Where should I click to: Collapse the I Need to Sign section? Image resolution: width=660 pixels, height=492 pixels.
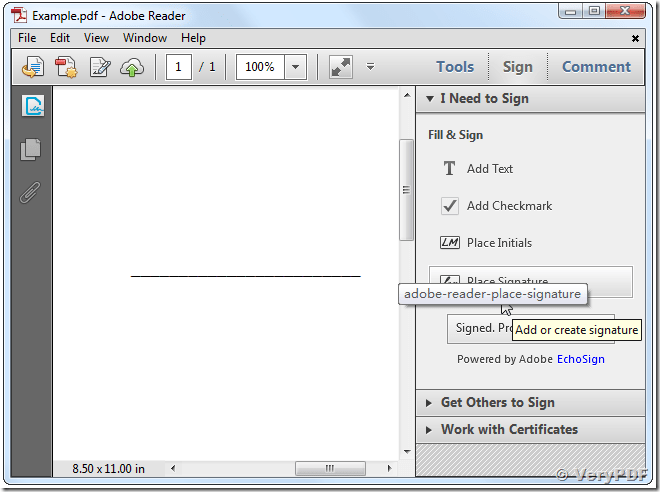pyautogui.click(x=430, y=99)
